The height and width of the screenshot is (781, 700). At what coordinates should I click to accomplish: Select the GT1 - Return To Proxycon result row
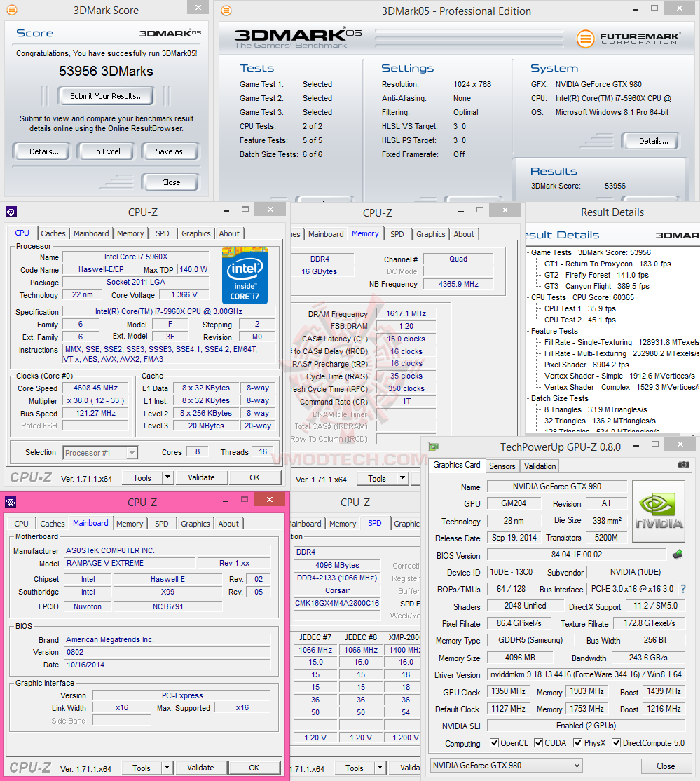pyautogui.click(x=608, y=264)
